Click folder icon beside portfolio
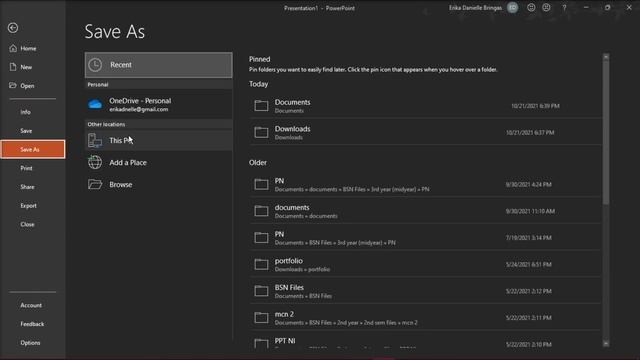This screenshot has height=360, width=640. coord(261,264)
